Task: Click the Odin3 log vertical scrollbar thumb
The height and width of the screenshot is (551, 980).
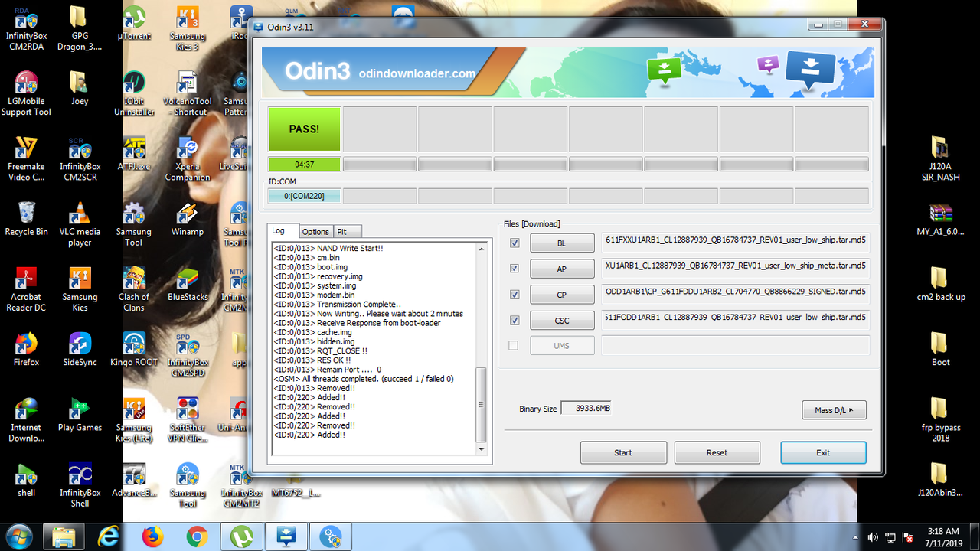Action: tap(482, 405)
